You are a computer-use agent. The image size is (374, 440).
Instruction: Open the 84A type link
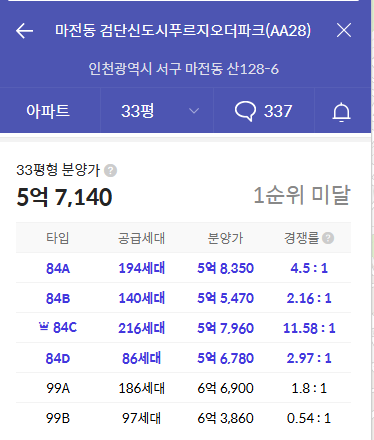tap(58, 268)
